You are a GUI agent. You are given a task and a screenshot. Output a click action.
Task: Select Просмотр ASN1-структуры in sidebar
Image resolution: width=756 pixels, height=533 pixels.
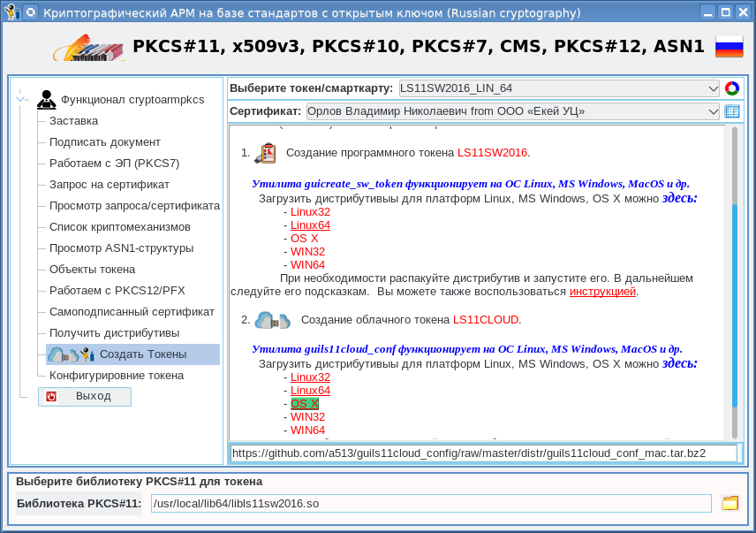121,248
